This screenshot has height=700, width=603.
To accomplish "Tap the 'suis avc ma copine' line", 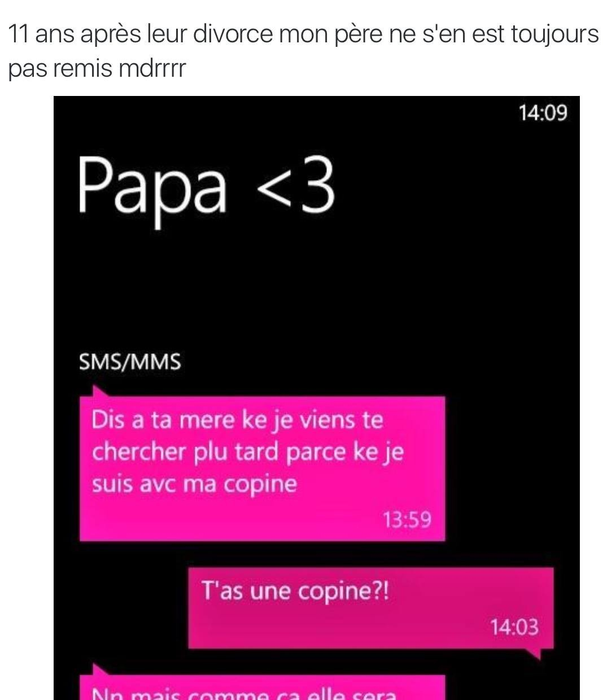I will (x=194, y=484).
